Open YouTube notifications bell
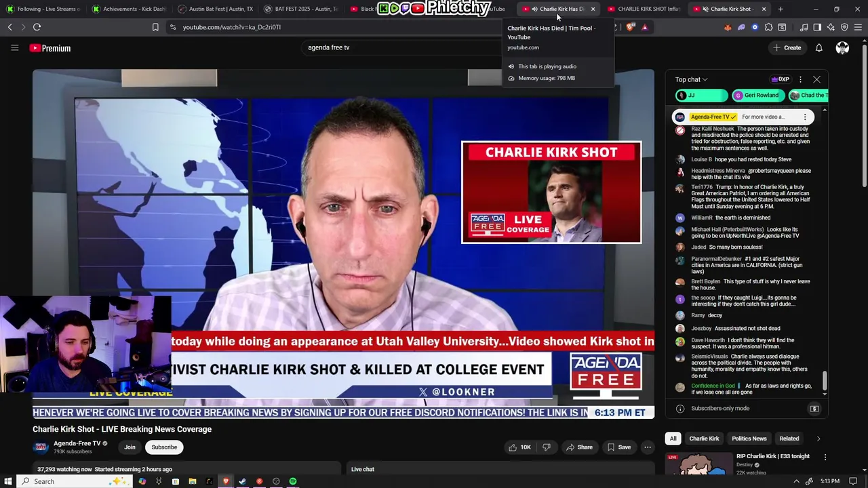Image resolution: width=868 pixels, height=488 pixels. point(818,47)
